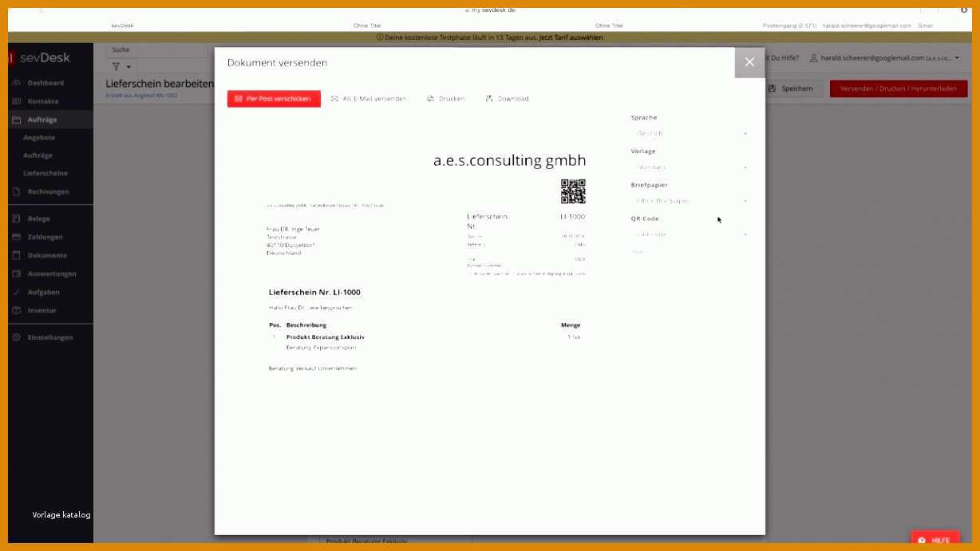
Task: Click the Rechnungen document icon
Action: [17, 191]
